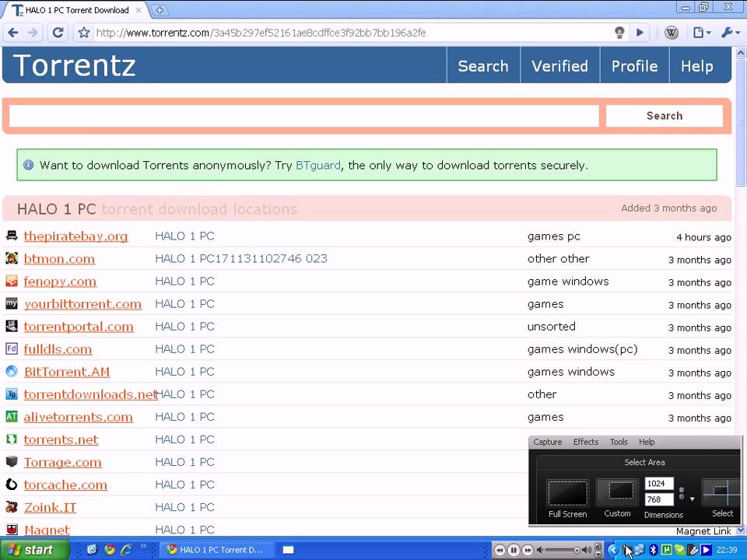This screenshot has width=747, height=560.
Task: Click the alivetorrents.com AT favicon
Action: pos(12,416)
